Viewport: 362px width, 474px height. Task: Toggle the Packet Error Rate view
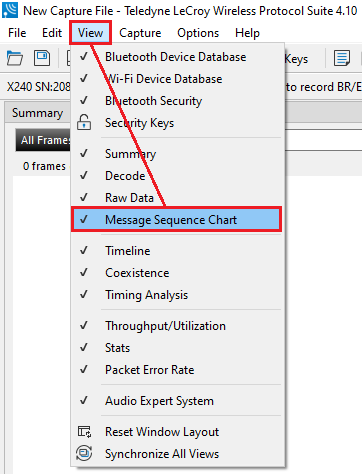177,370
